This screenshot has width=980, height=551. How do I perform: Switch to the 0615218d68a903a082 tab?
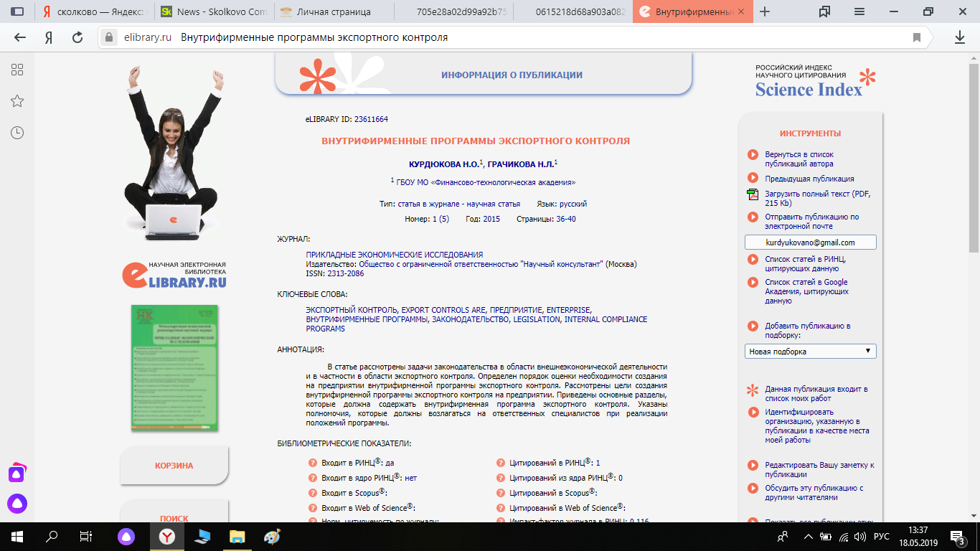click(x=572, y=11)
